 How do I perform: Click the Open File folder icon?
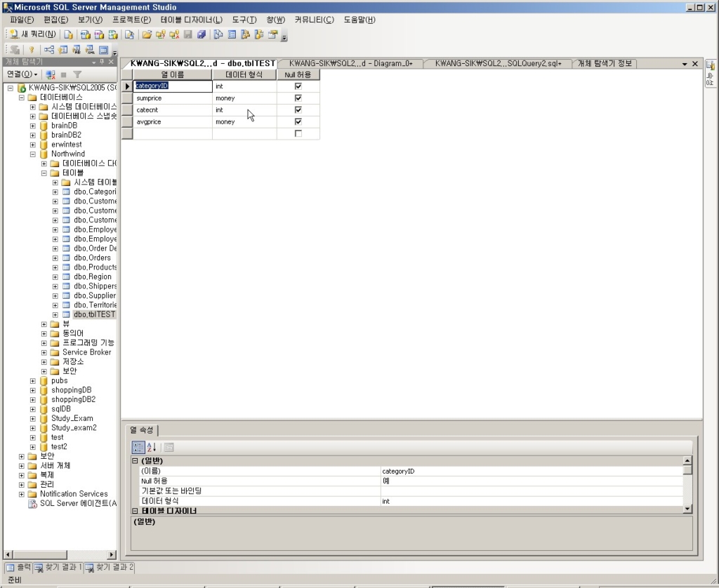[147, 35]
